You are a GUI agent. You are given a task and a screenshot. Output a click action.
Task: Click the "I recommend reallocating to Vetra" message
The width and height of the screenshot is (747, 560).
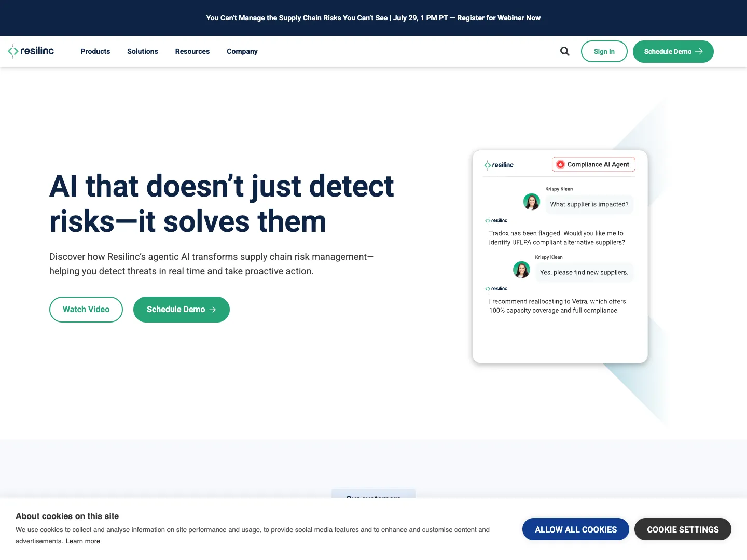click(558, 306)
